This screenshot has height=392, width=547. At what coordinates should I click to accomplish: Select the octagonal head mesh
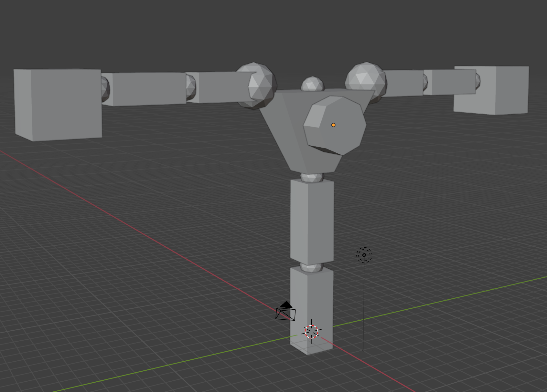[335, 125]
